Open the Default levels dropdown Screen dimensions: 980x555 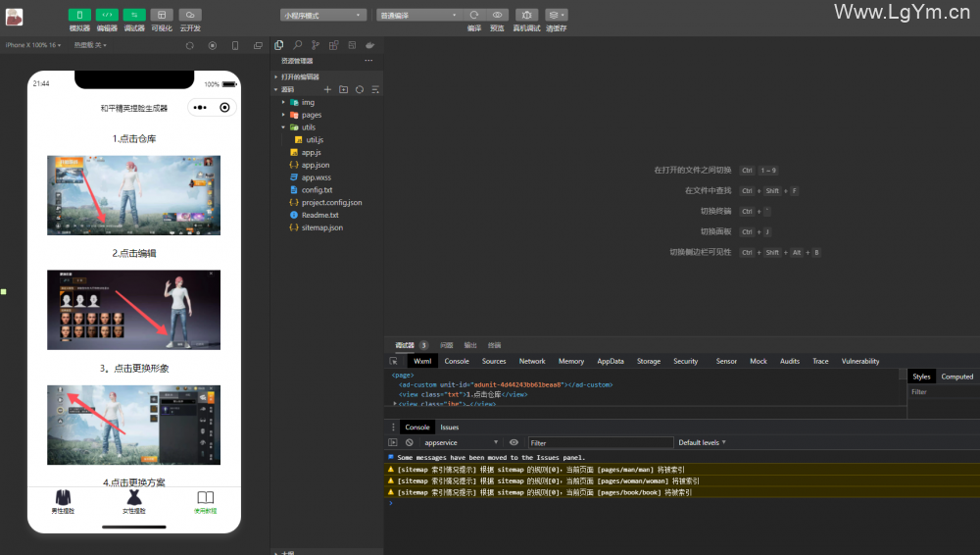(x=702, y=442)
